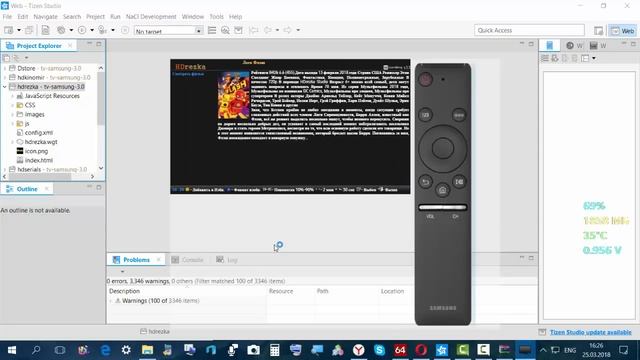Expand the hdkinomir project
640x360 pixels.
(x=5, y=77)
